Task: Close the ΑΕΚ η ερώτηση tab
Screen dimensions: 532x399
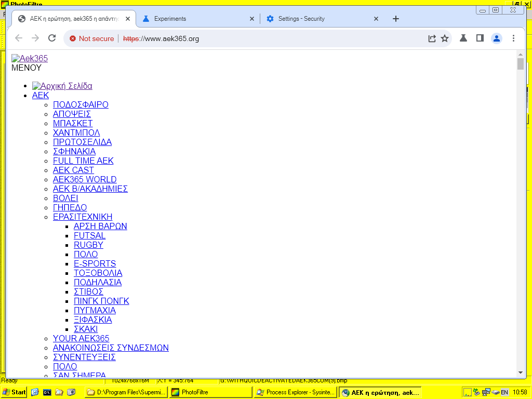Action: pyautogui.click(x=128, y=19)
